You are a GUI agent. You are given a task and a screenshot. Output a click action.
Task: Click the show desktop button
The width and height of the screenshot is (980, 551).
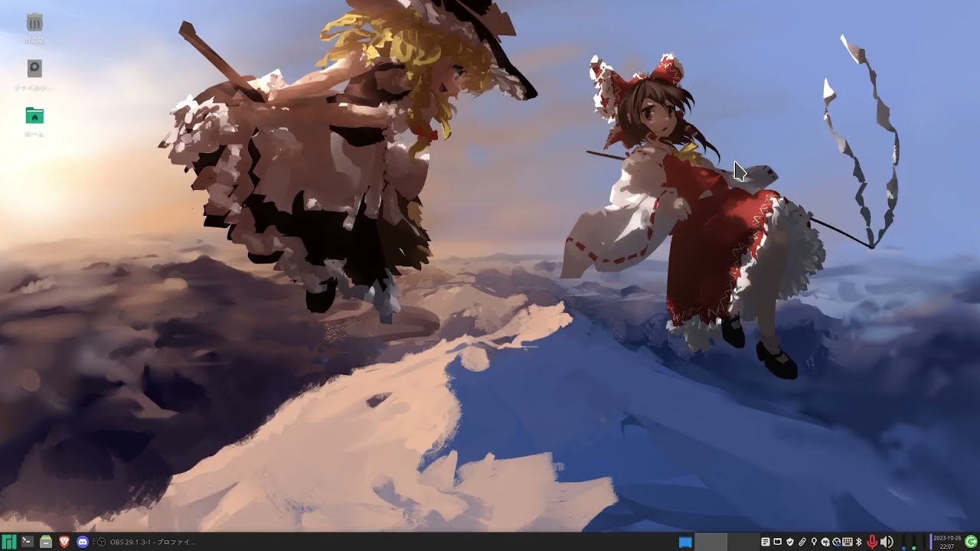(x=685, y=542)
